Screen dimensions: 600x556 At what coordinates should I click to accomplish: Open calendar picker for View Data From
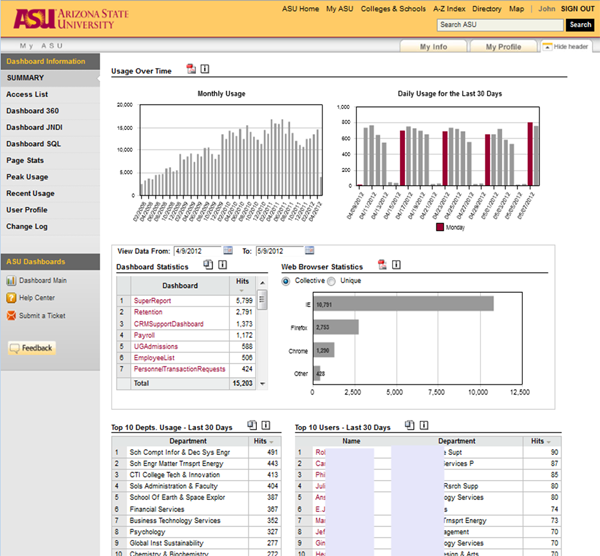tap(228, 250)
